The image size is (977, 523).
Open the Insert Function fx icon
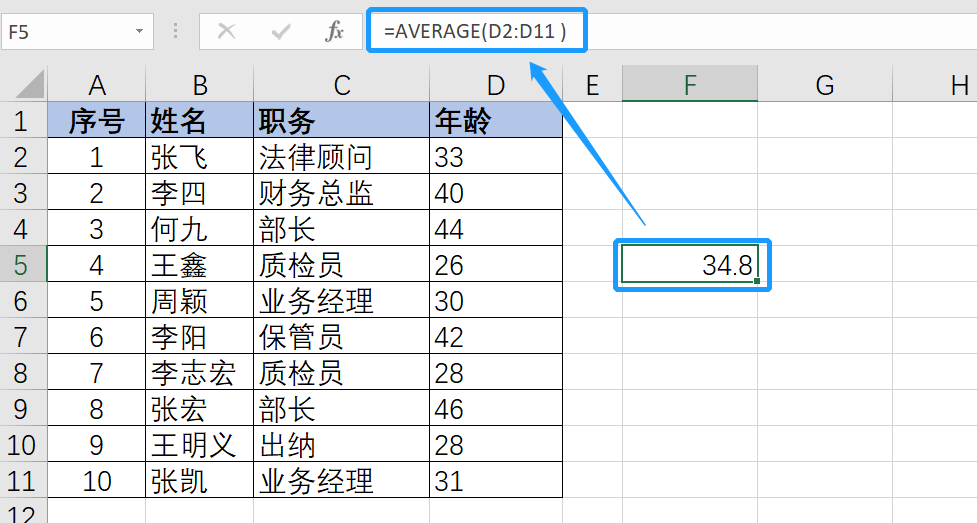pyautogui.click(x=335, y=31)
